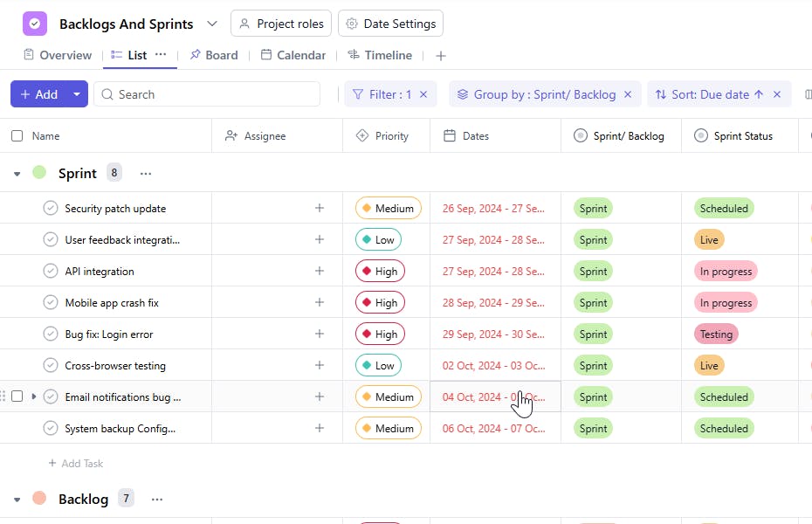Open Sprint group more options menu

146,173
